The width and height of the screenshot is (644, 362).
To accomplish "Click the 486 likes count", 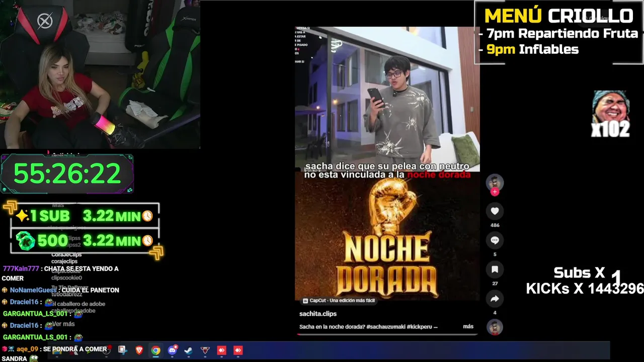I will click(495, 225).
